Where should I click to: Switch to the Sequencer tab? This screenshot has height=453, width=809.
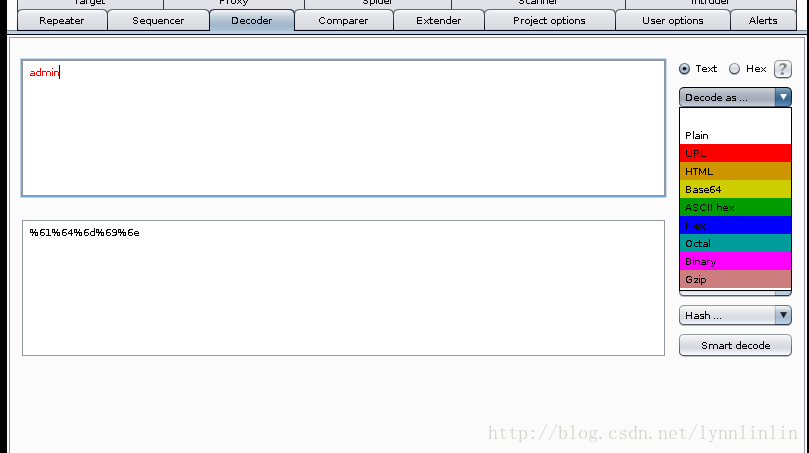click(x=158, y=21)
